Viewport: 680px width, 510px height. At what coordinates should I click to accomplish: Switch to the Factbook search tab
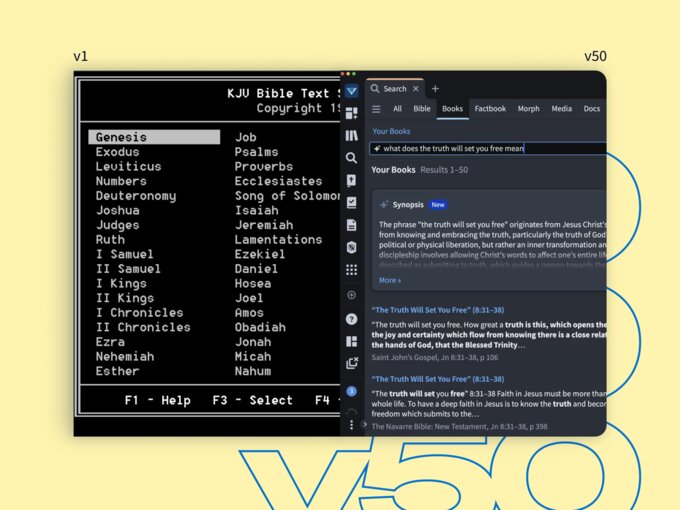[490, 109]
